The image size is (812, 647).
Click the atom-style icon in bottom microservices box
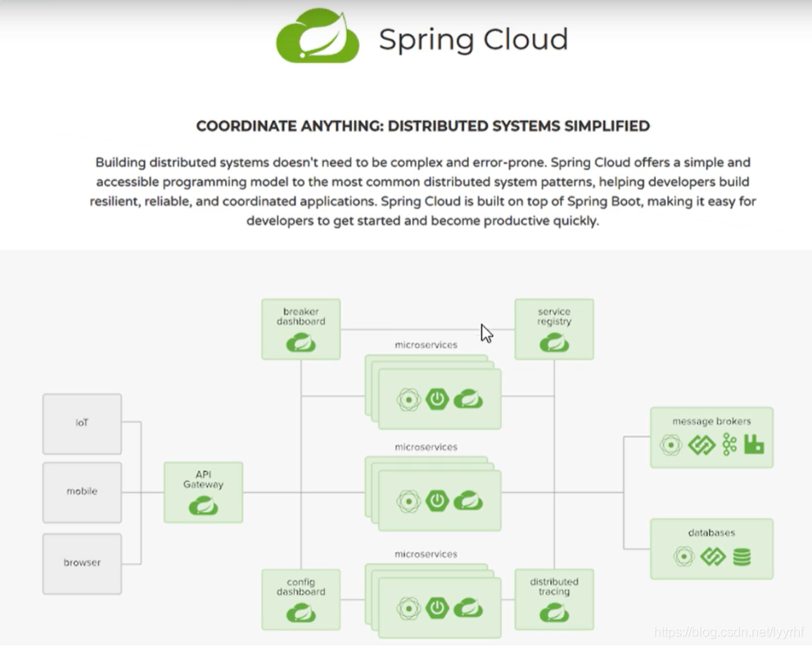[408, 609]
